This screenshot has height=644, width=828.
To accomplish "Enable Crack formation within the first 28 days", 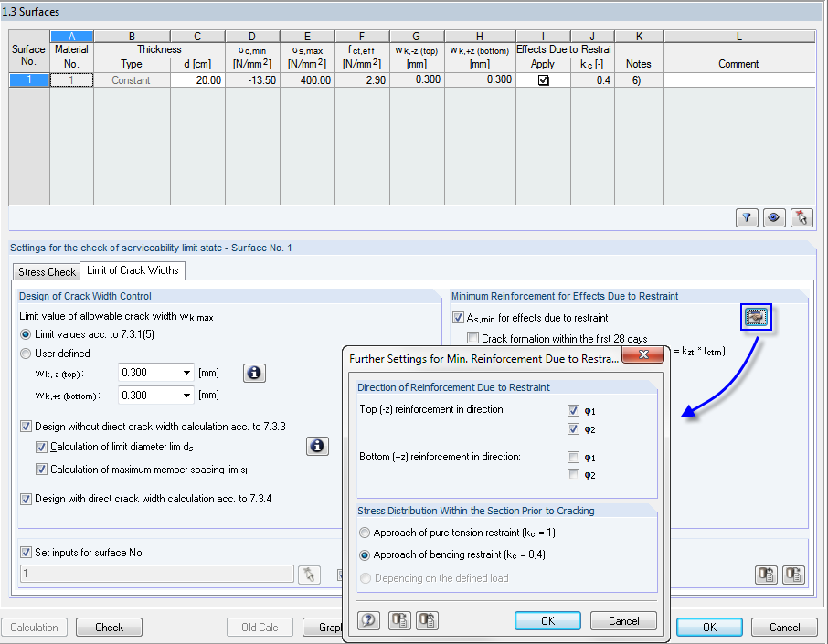I will (472, 338).
